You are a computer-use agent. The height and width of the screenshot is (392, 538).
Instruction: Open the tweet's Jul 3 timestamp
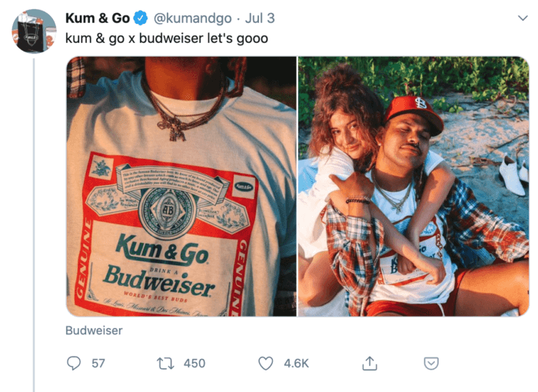click(260, 18)
